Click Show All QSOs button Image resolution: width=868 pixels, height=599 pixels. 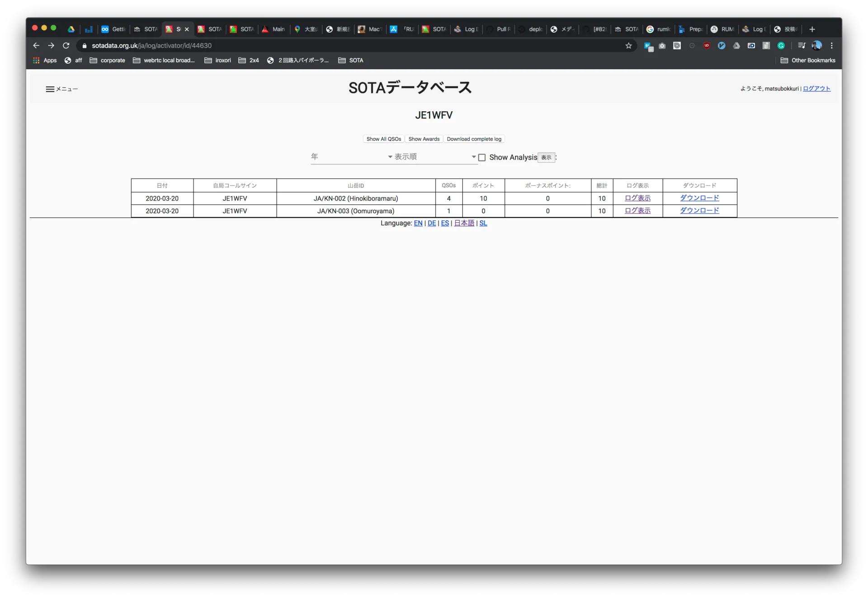click(x=383, y=139)
